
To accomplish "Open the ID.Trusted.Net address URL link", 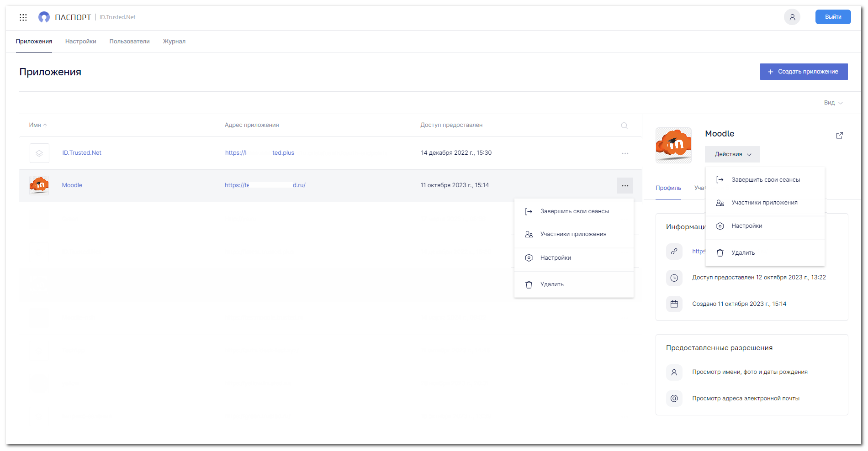I will coord(259,153).
